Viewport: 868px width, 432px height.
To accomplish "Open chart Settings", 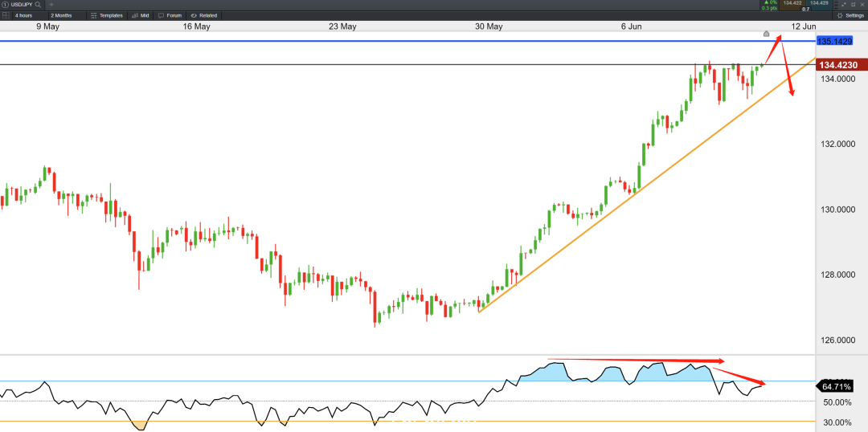I will pyautogui.click(x=850, y=15).
